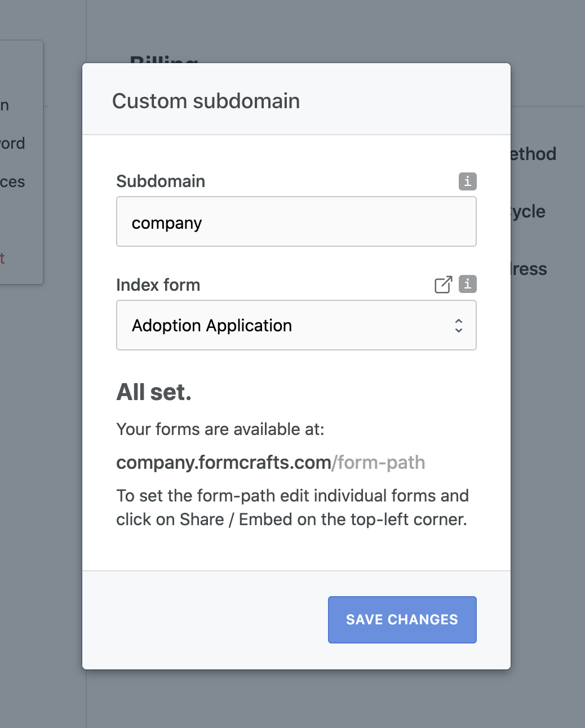This screenshot has width=585, height=728.
Task: Click the info icon beside Subdomain label
Action: click(x=467, y=181)
